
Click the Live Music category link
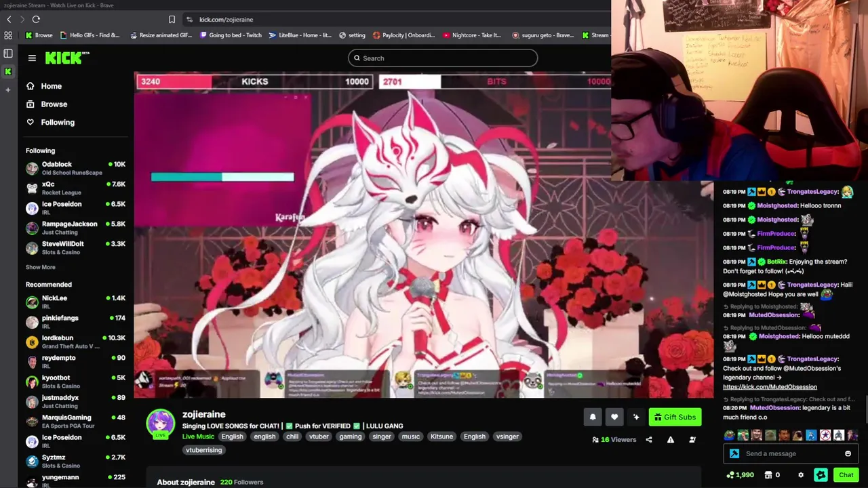198,436
